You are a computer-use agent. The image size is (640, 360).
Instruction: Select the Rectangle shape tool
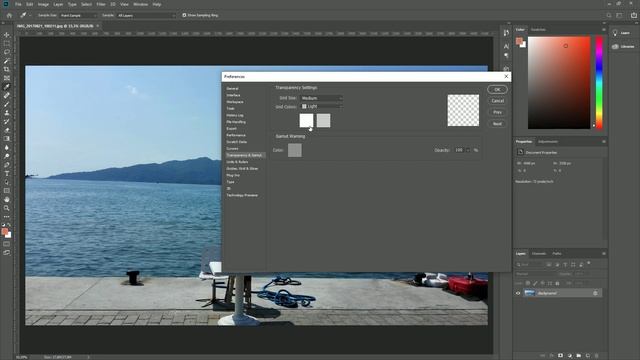(x=7, y=191)
